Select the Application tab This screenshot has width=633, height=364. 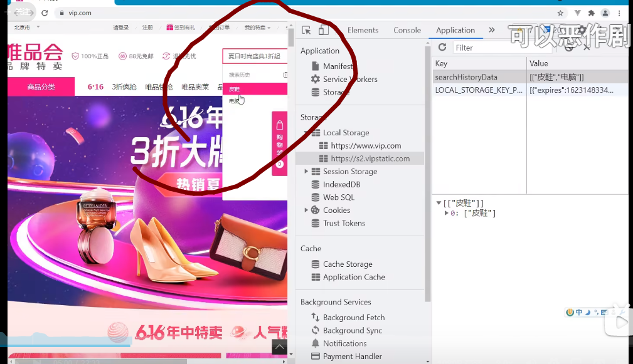coord(455,30)
